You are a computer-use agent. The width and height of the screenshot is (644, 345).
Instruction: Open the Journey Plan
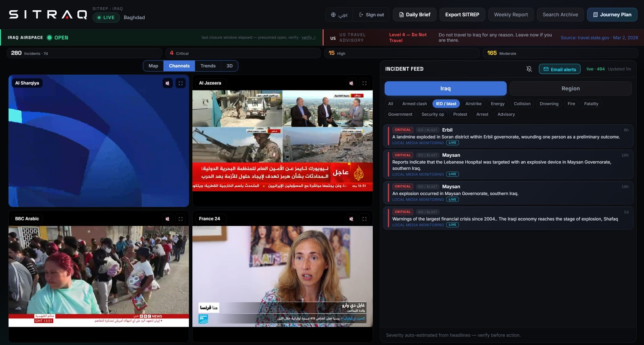pos(612,15)
